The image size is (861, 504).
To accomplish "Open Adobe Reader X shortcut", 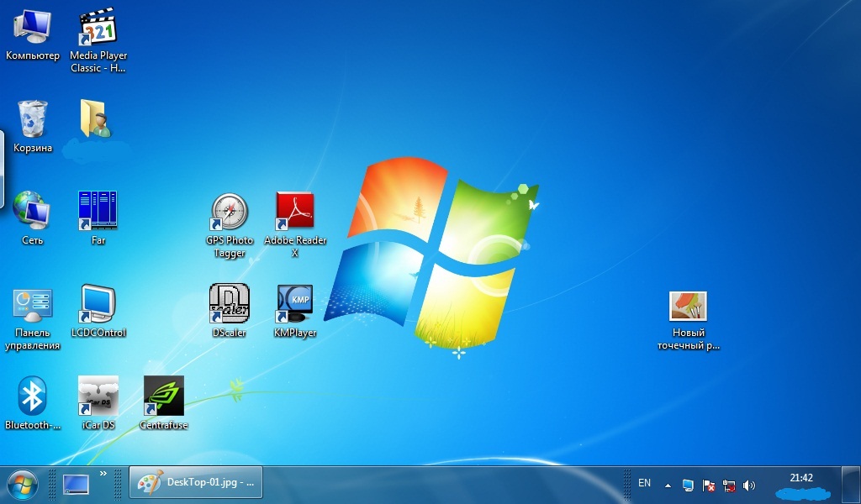I will click(x=294, y=213).
